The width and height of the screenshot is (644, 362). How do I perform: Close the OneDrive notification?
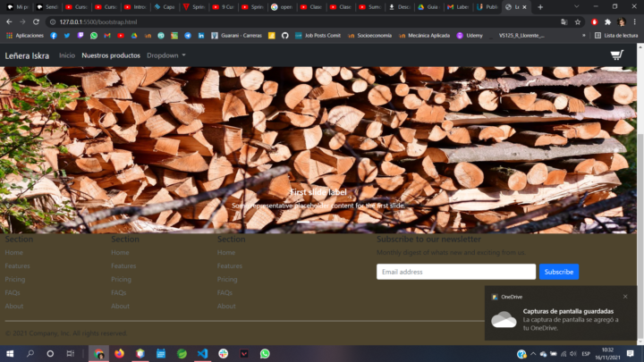coord(625,297)
